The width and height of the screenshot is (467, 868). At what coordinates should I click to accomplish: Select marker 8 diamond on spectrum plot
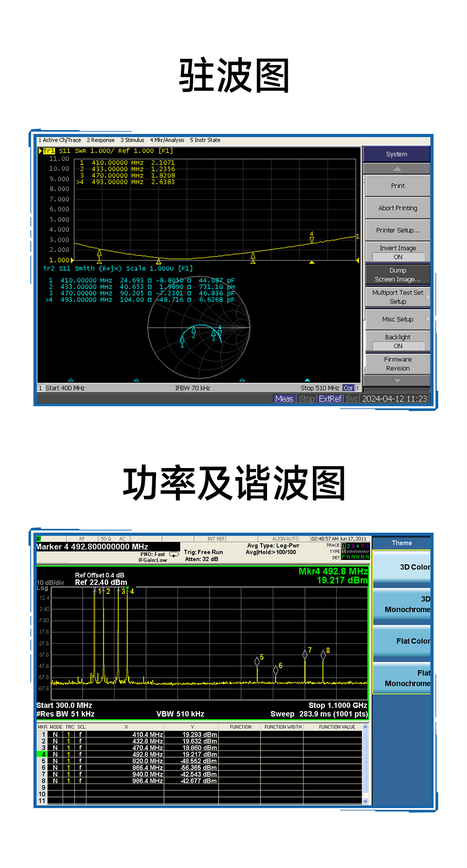point(323,655)
